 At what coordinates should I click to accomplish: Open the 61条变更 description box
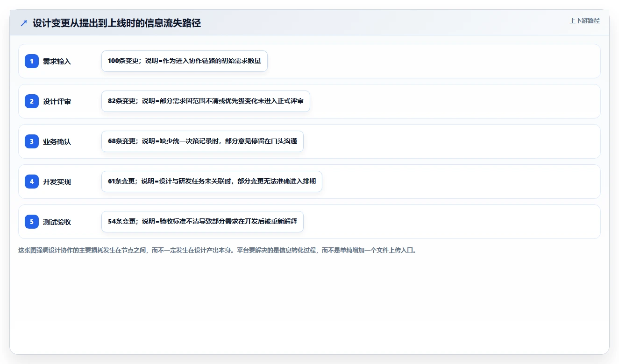pyautogui.click(x=212, y=182)
